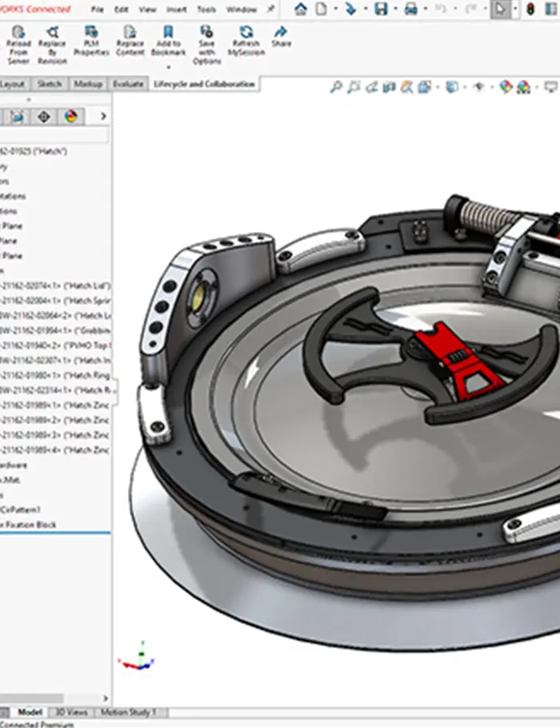Select the CirPattern1 tree item
Screen dimensions: 560x728
[x=21, y=510]
